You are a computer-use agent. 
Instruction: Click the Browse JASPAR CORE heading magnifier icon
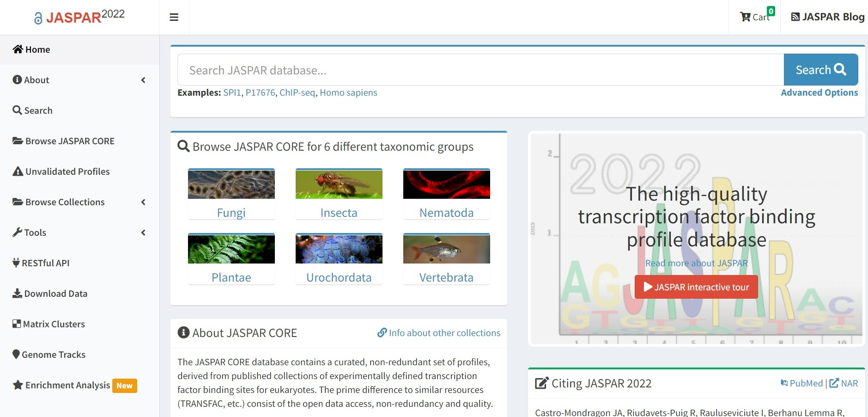[x=183, y=146]
